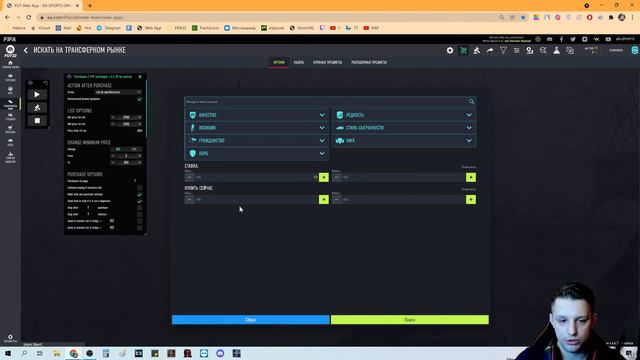
Task: Open the Action dropdown in Action After Purchase
Action: 118,92
